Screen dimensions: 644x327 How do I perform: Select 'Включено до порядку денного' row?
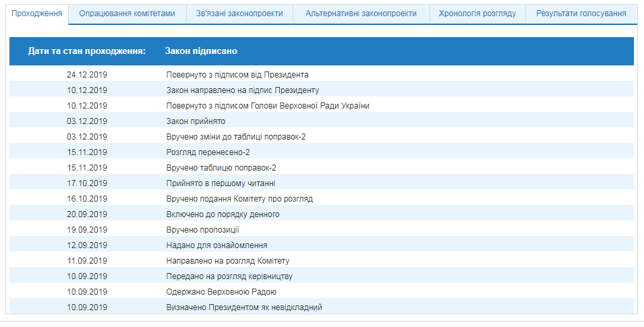click(x=223, y=214)
